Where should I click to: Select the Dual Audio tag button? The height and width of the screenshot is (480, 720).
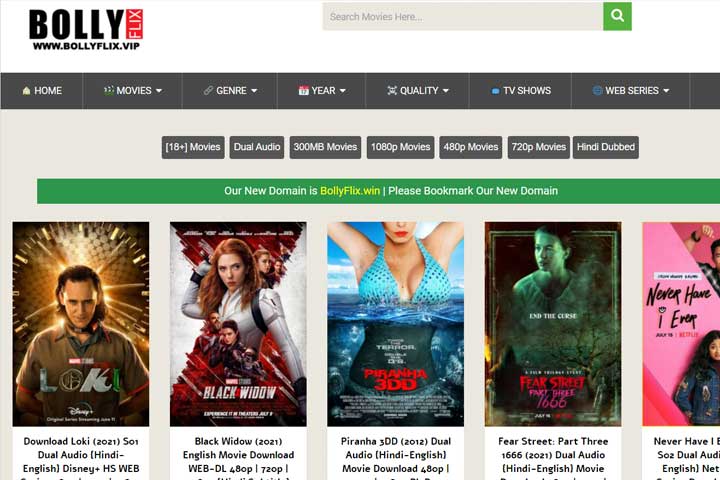(257, 147)
